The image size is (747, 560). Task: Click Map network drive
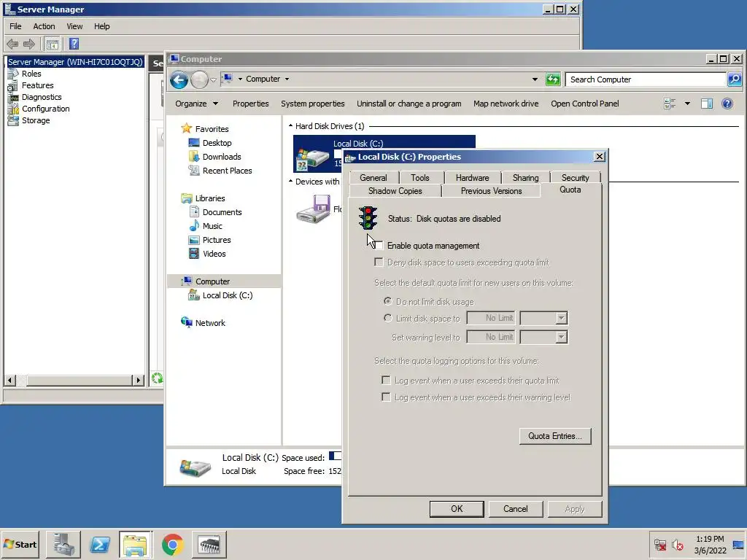[506, 104]
